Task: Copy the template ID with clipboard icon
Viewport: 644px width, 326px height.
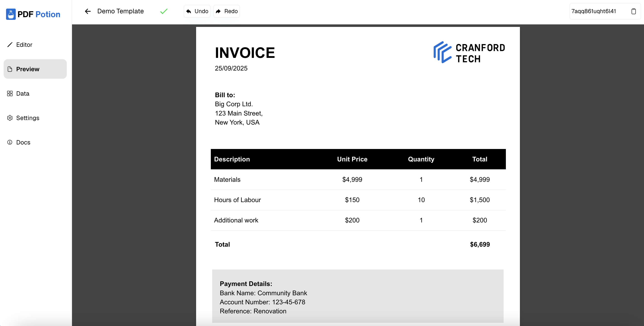Action: pos(633,11)
